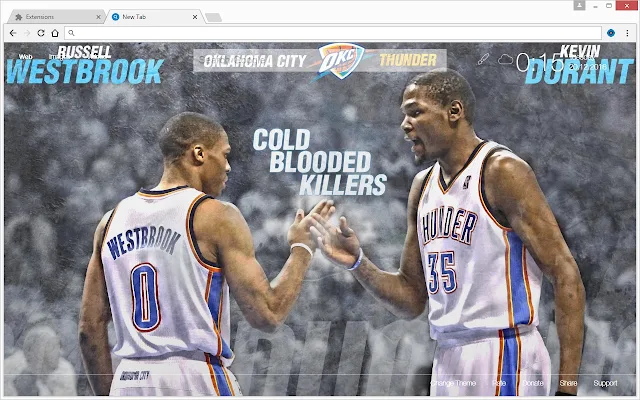The width and height of the screenshot is (640, 400).
Task: Minimize the browser window
Action: click(596, 6)
